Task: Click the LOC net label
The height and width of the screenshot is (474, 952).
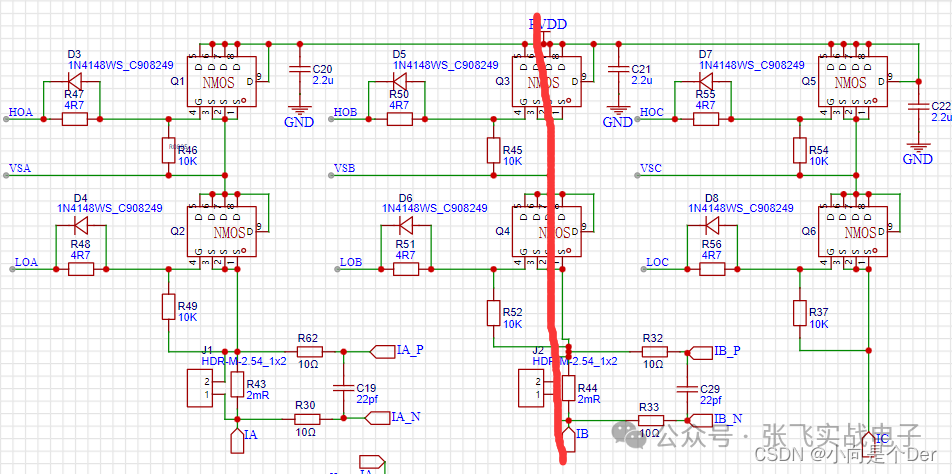Action: (x=656, y=262)
